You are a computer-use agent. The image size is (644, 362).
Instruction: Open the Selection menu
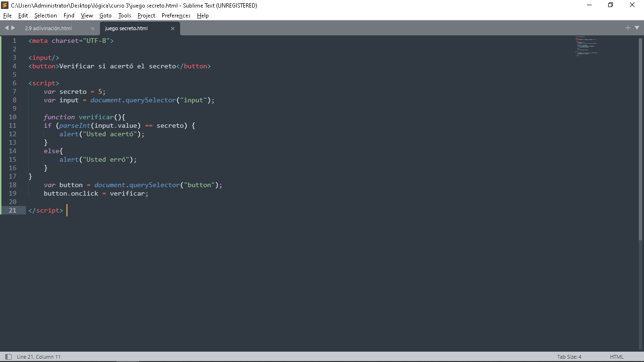46,16
